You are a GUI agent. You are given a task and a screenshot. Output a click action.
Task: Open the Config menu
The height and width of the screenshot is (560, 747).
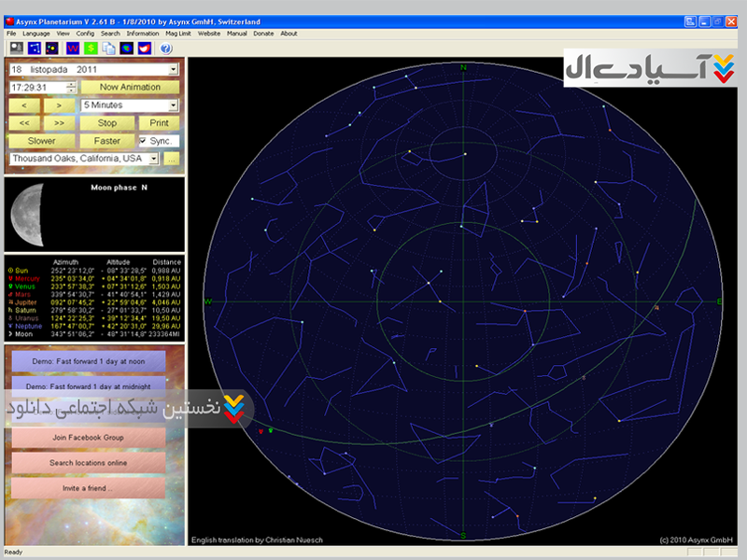click(x=85, y=33)
